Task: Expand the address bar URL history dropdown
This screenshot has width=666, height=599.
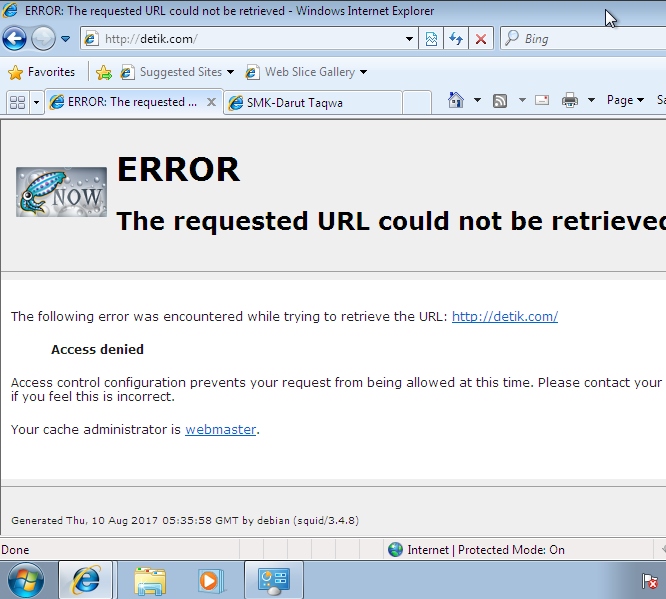Action: click(x=409, y=39)
